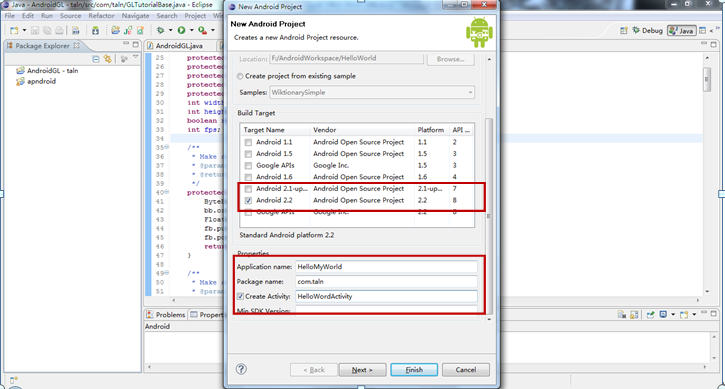Click the Cancel button in dialog
Image resolution: width=725 pixels, height=389 pixels.
pos(466,370)
